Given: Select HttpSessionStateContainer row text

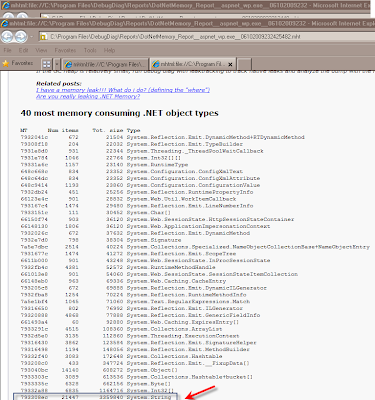Looking at the screenshot, I should point(210,219).
